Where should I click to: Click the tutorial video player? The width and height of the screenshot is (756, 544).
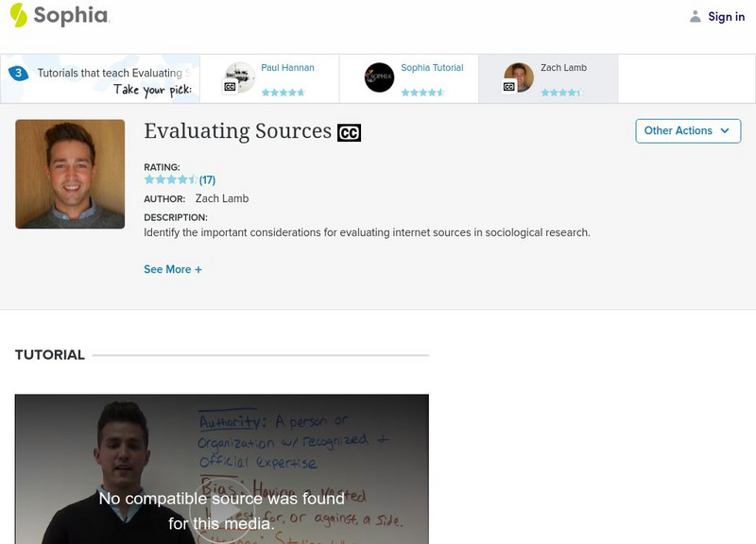[x=221, y=469]
